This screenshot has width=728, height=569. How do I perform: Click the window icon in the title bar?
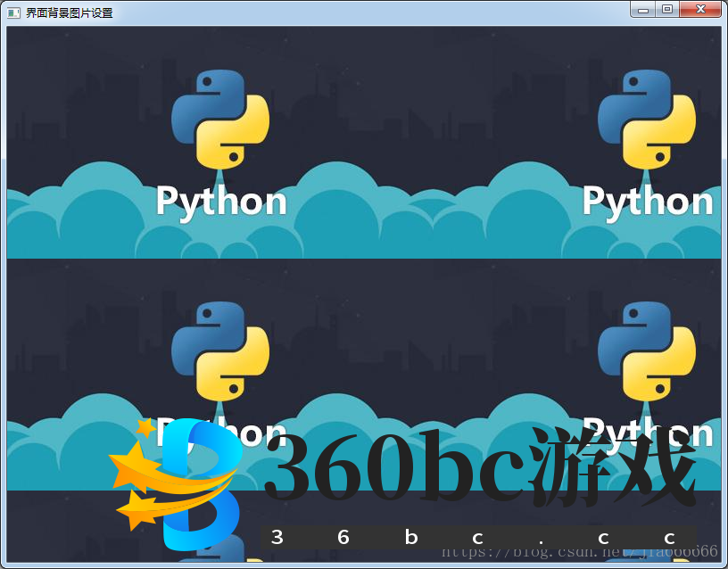13,13
